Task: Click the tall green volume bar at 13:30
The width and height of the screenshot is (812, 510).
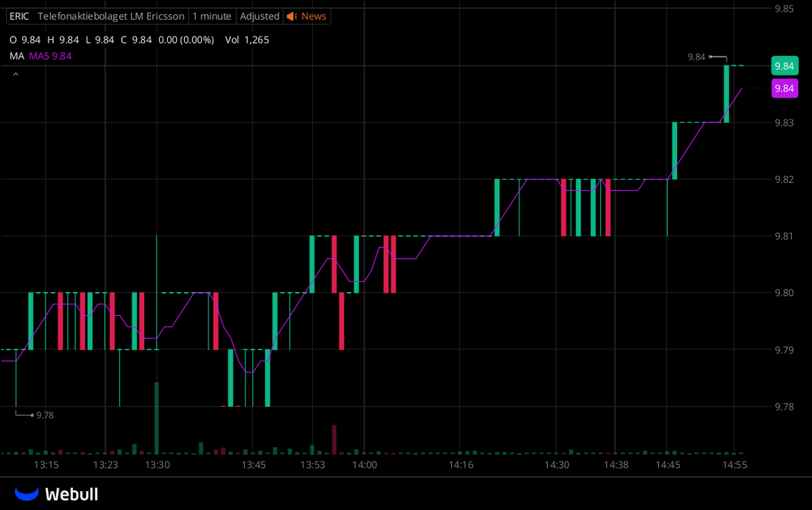Action: (156, 418)
